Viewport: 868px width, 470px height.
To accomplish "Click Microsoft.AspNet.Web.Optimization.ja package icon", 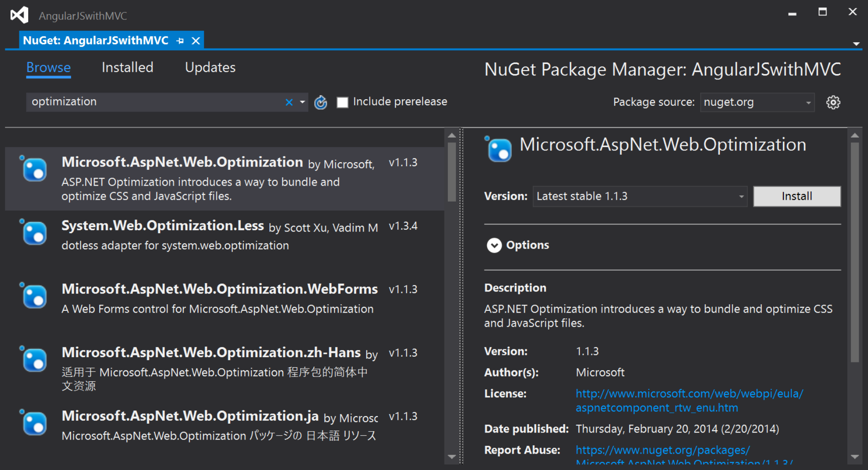I will tap(34, 422).
